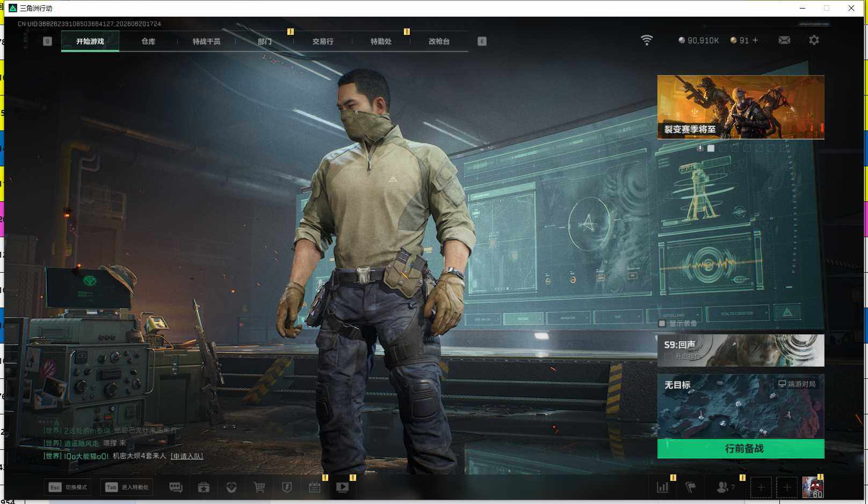868x504 pixels.
Task: Select the 开始游戏 tab
Action: coord(90,41)
